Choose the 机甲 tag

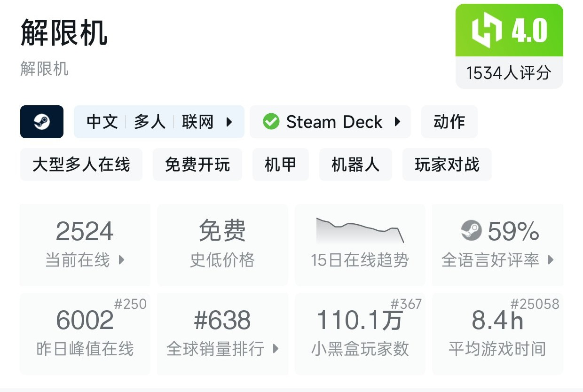tap(281, 165)
